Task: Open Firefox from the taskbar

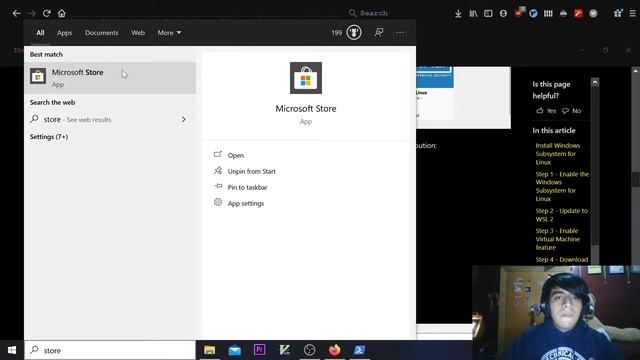Action: (334, 350)
